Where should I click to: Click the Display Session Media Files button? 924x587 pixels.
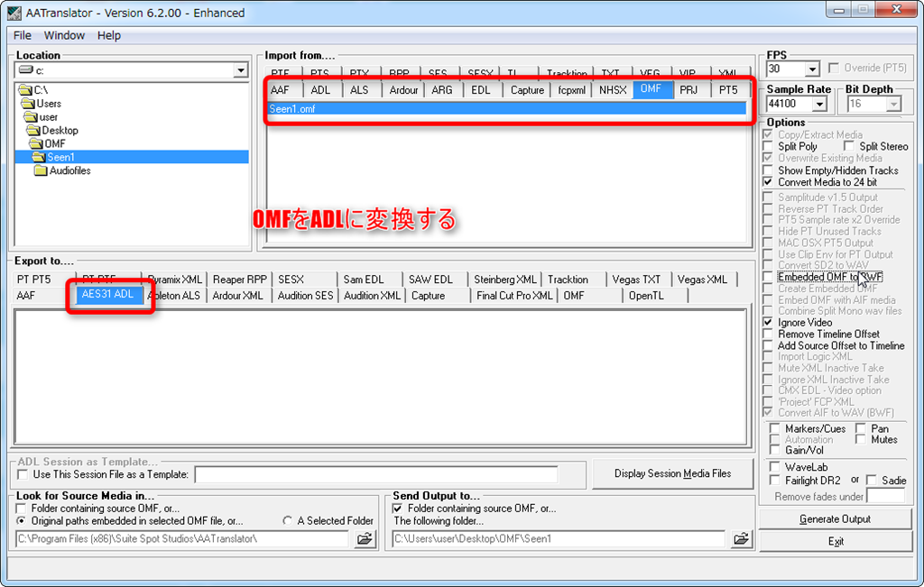(x=672, y=474)
